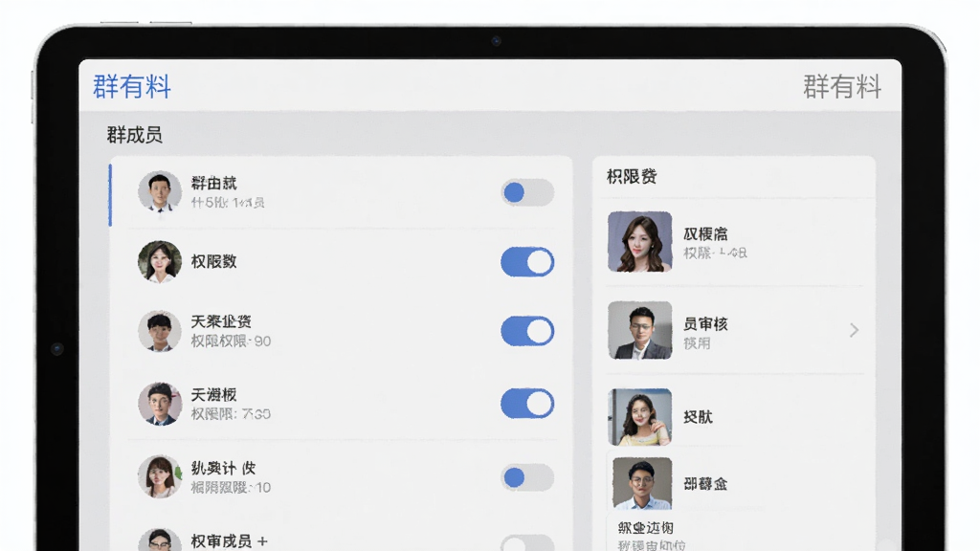Tap the avatar beside 权限数

[160, 262]
